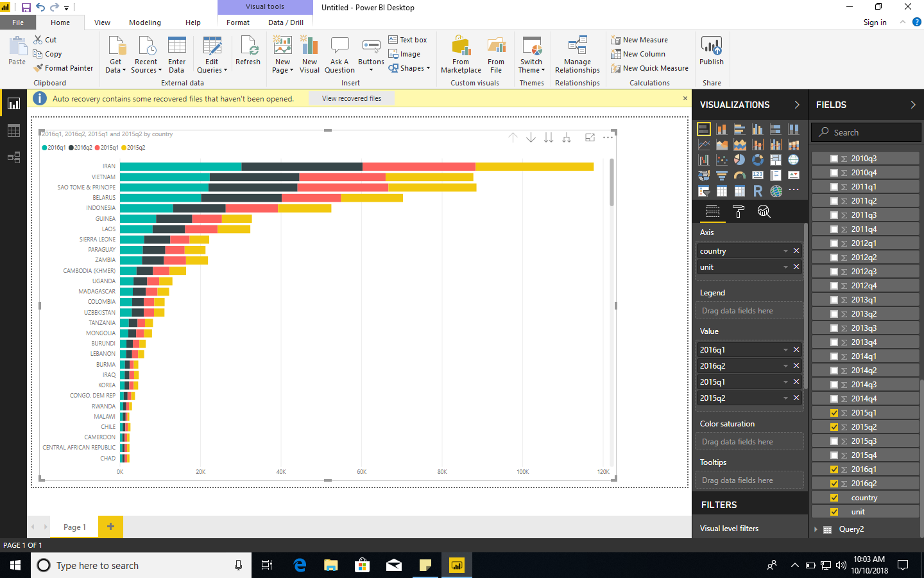Open the Format paint roller pane
This screenshot has width=924, height=578.
tap(739, 211)
